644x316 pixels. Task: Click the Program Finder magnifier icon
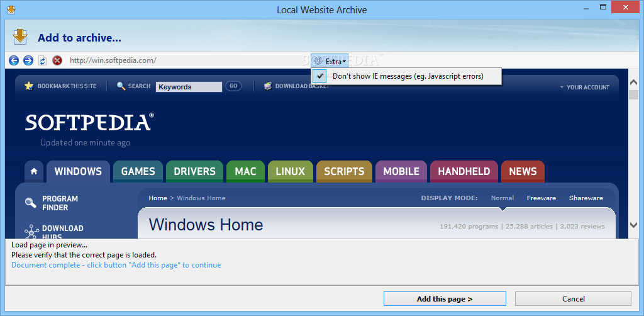pyautogui.click(x=30, y=203)
